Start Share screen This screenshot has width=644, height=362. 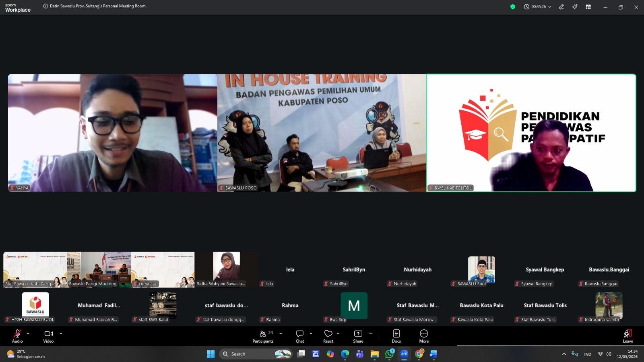(x=358, y=336)
